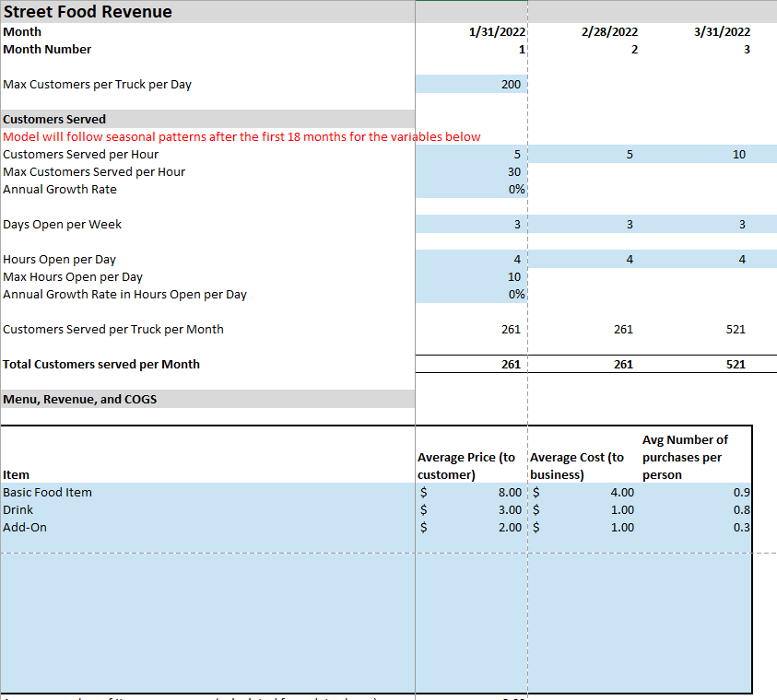The width and height of the screenshot is (777, 700).
Task: Select March Customers Served per Hour value 10
Action: [738, 155]
